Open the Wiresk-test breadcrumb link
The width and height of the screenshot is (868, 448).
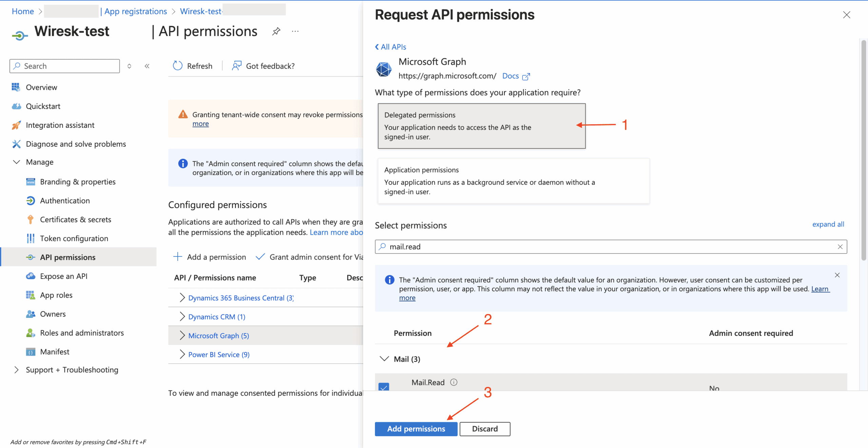[201, 11]
